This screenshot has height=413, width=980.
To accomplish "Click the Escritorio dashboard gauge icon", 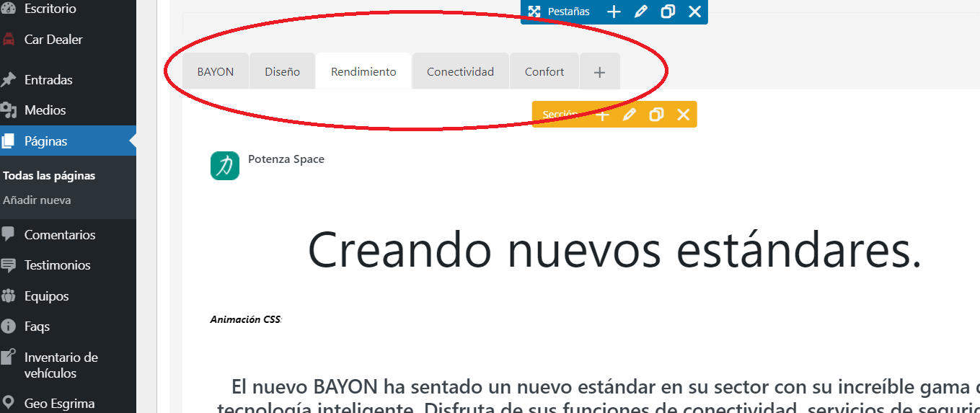I will [x=9, y=9].
